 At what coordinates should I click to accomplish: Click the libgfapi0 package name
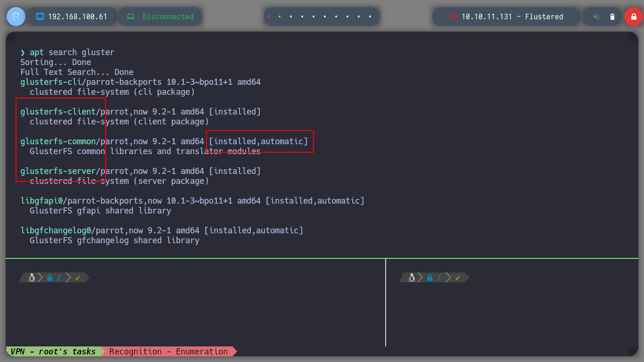point(41,201)
